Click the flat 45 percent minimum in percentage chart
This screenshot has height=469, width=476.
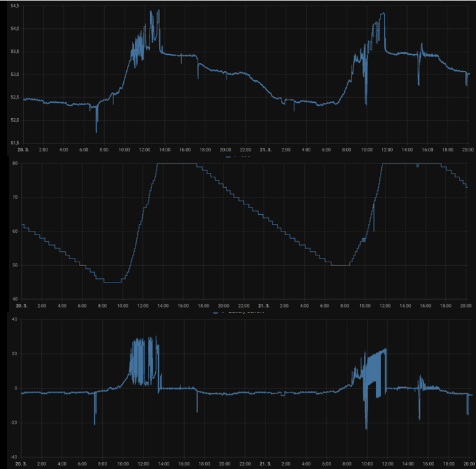coord(113,282)
